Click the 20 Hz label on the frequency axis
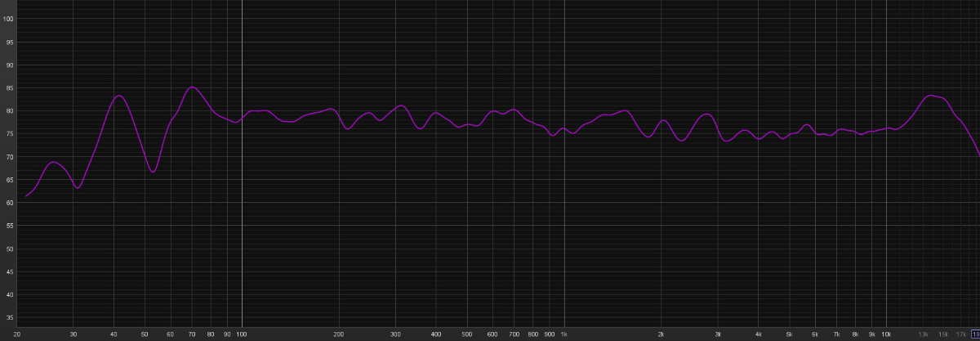This screenshot has height=341, width=980. [17, 334]
